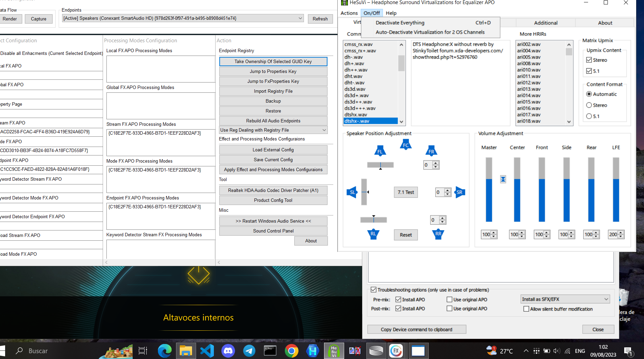Click the FL front-left speaker icon
The width and height of the screenshot is (644, 359).
pyautogui.click(x=380, y=151)
